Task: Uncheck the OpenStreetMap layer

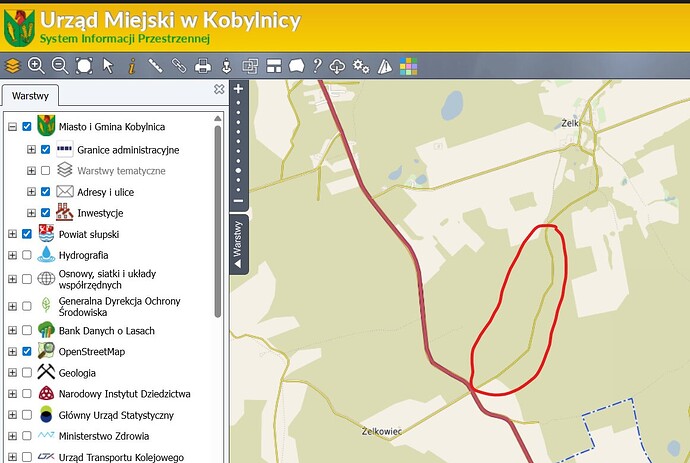Action: (27, 351)
